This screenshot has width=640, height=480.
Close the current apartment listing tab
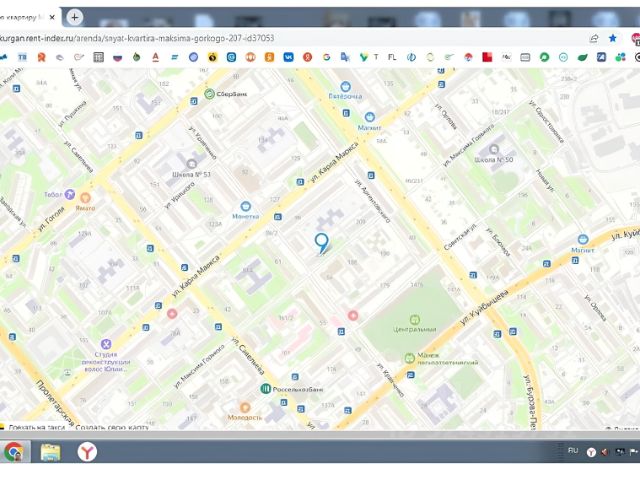coord(52,18)
